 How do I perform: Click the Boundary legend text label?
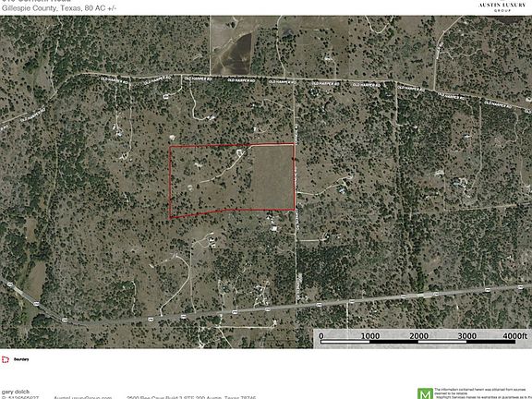pyautogui.click(x=21, y=359)
